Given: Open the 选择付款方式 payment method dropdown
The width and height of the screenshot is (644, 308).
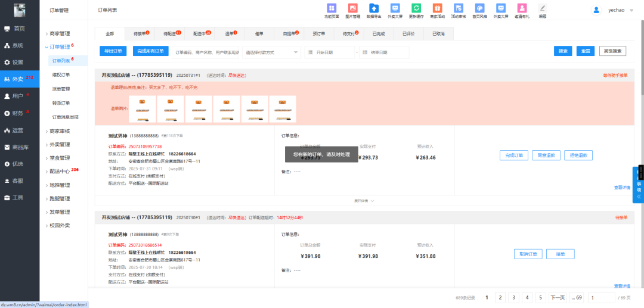Looking at the screenshot, I should coord(271,52).
